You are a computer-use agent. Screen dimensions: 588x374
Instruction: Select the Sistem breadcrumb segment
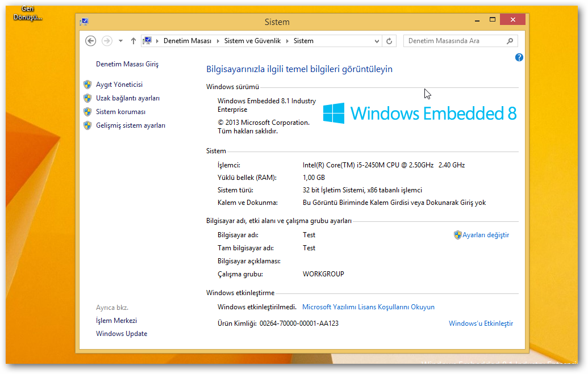(303, 41)
